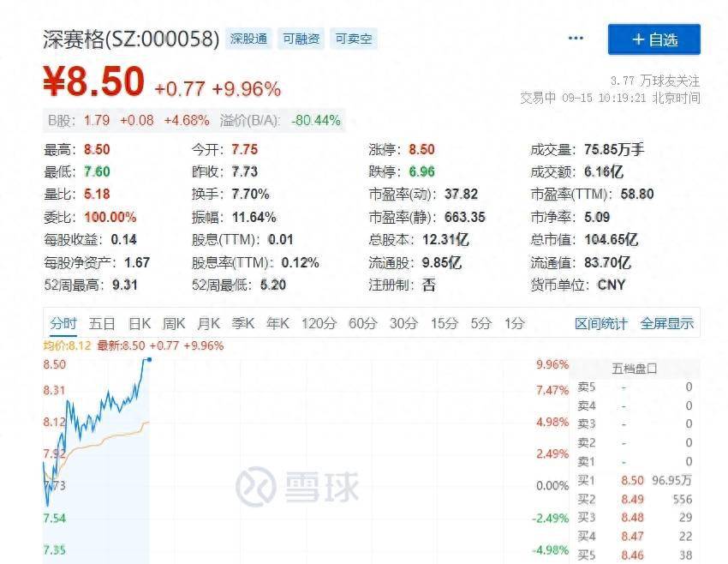The image size is (728, 564).
Task: Click the 市盈率(静) value 663.35
Action: (465, 217)
